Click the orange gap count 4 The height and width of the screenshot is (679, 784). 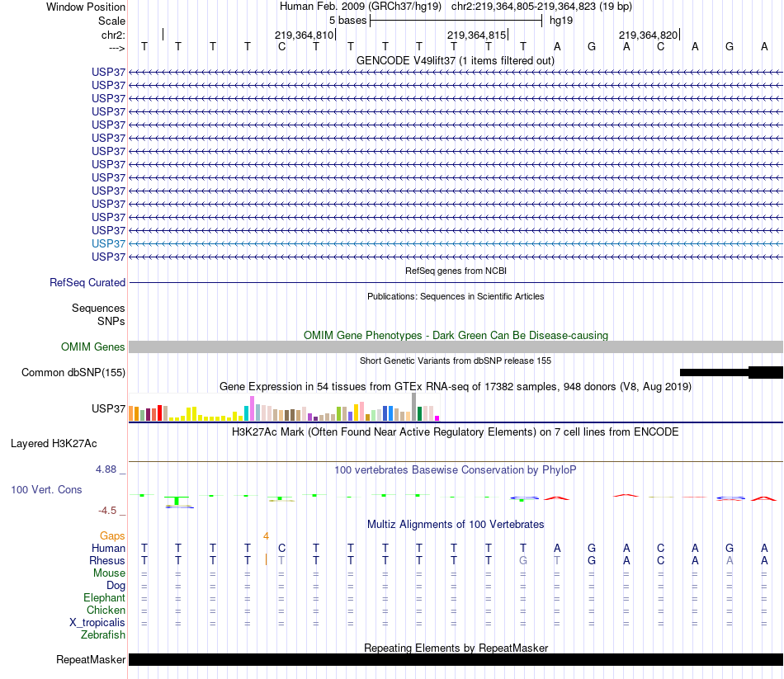(x=266, y=536)
